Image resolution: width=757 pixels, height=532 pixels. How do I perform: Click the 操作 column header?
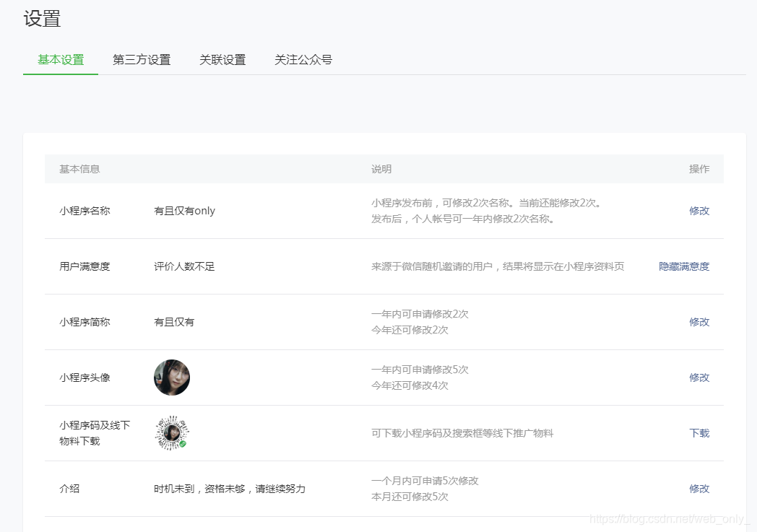pyautogui.click(x=699, y=168)
